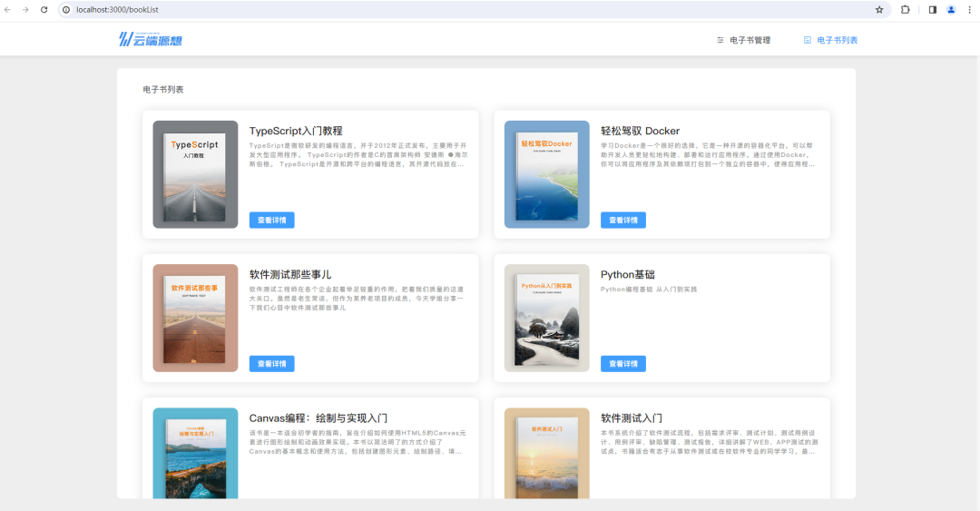Click the 轻松驾驭Docker book cover
This screenshot has height=511, width=980.
(547, 174)
